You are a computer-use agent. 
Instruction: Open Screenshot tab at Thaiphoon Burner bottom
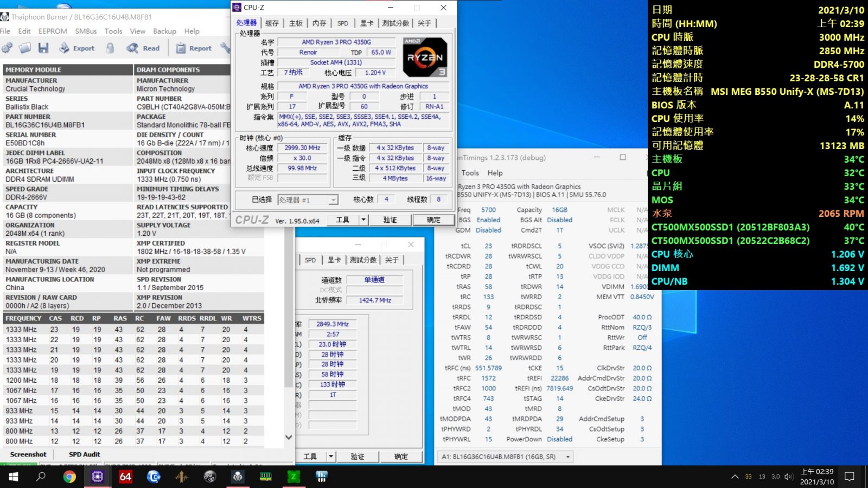(x=28, y=454)
